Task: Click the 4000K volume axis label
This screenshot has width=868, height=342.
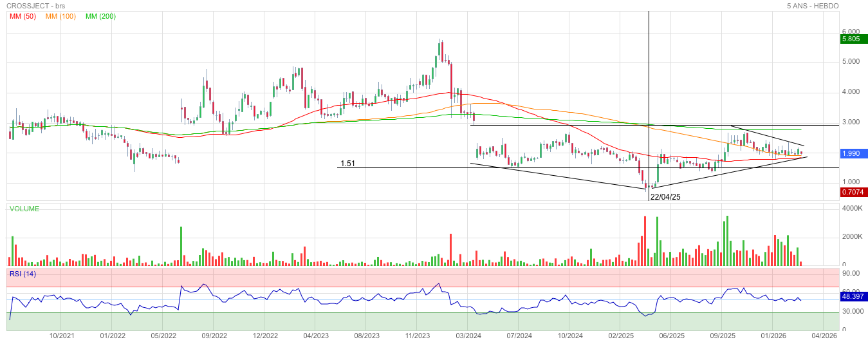Action: pyautogui.click(x=853, y=209)
